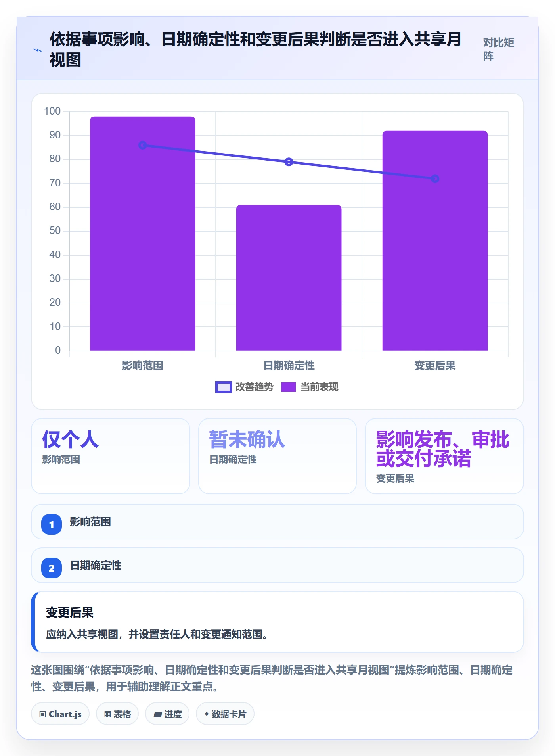
Task: Click the lightning icon beside the title
Action: (x=37, y=50)
